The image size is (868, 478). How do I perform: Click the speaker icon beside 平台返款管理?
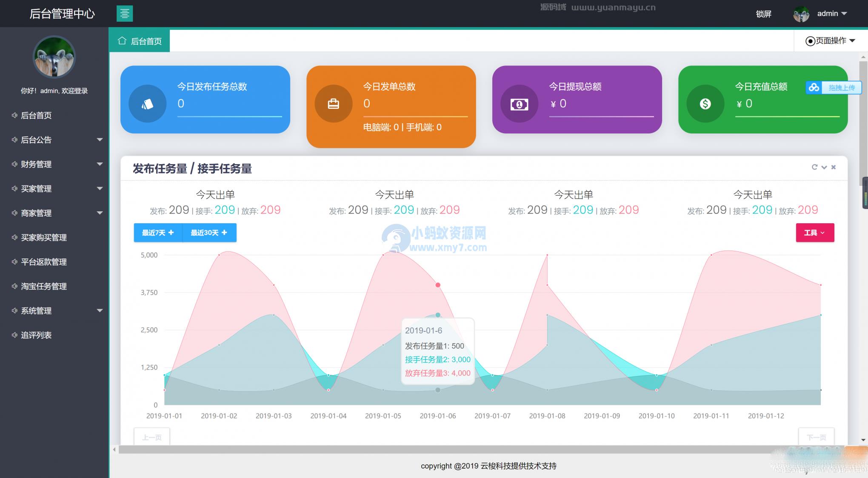(x=14, y=262)
